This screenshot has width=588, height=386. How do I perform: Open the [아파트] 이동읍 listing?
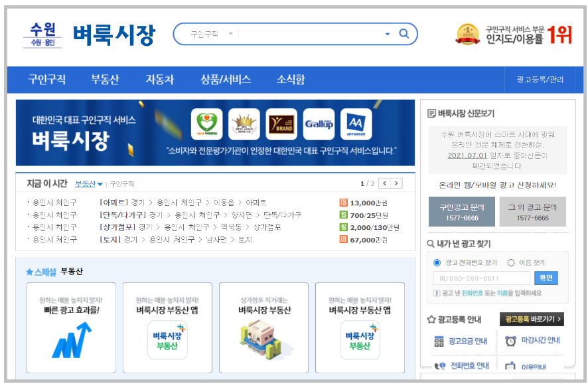tap(183, 203)
